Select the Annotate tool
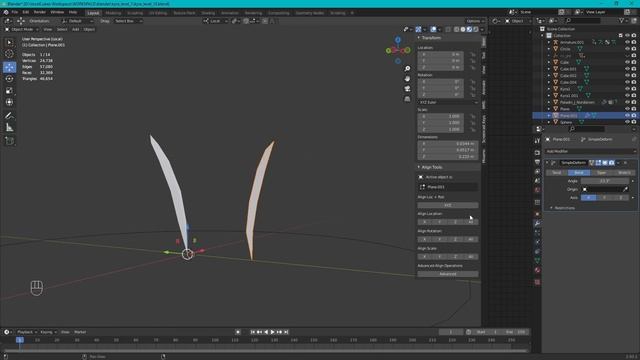 coord(9,116)
